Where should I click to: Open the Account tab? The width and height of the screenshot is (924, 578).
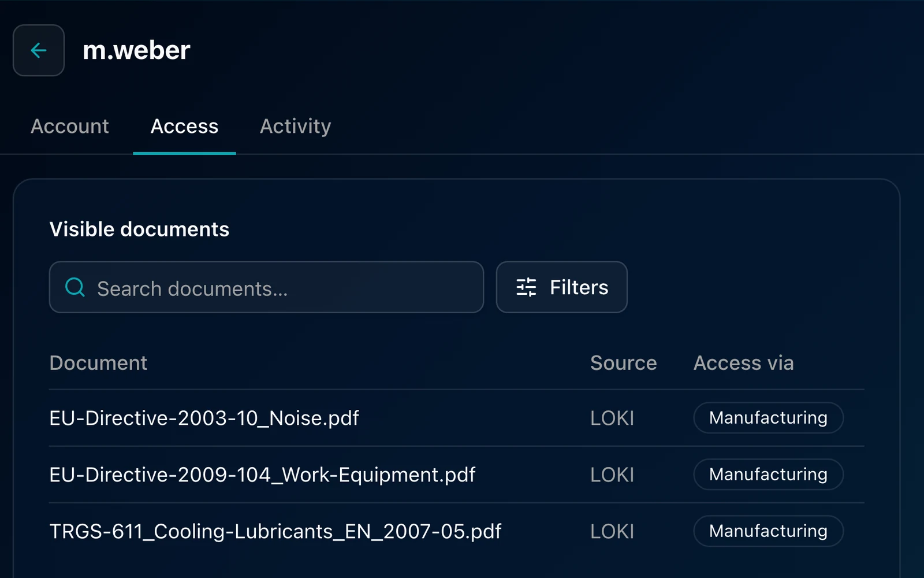point(70,126)
